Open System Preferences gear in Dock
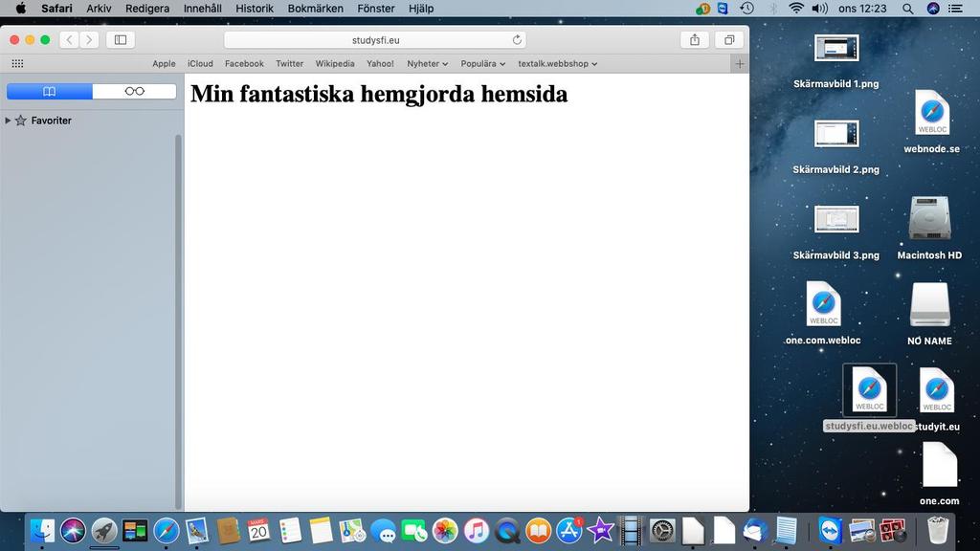980x551 pixels. point(662,531)
